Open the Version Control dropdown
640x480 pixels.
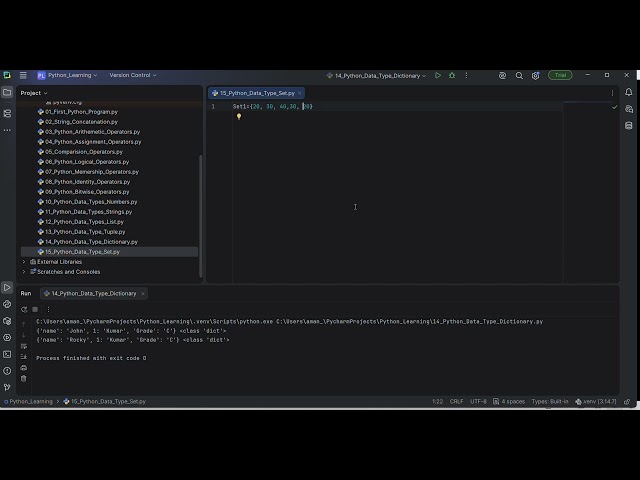click(x=133, y=75)
